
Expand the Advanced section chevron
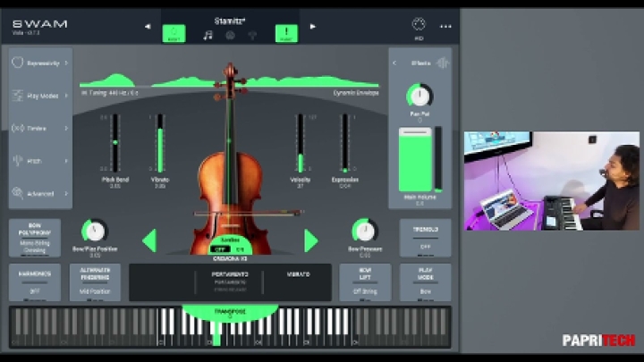tap(66, 193)
